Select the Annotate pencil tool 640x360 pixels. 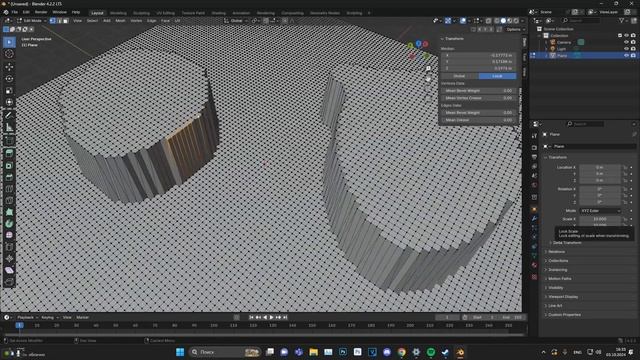point(9,115)
